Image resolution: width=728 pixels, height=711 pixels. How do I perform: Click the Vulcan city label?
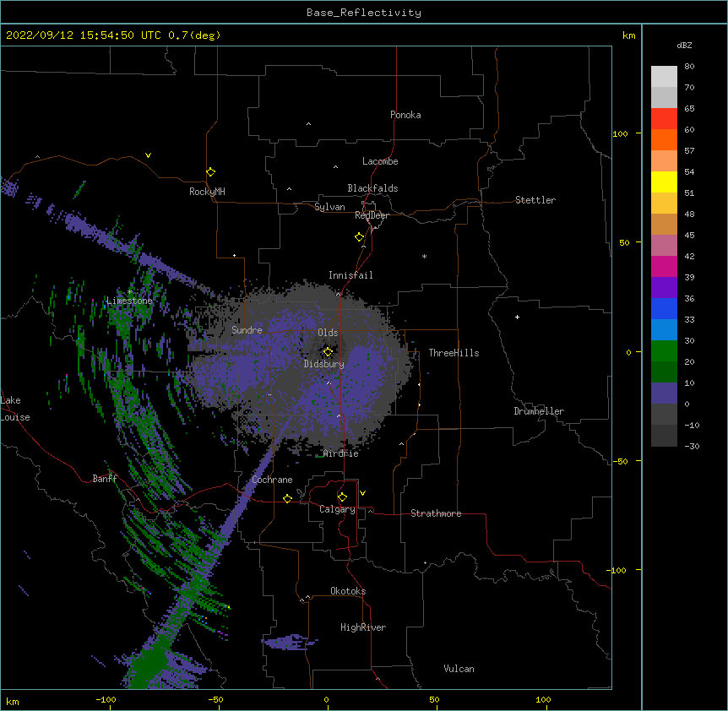click(x=459, y=669)
